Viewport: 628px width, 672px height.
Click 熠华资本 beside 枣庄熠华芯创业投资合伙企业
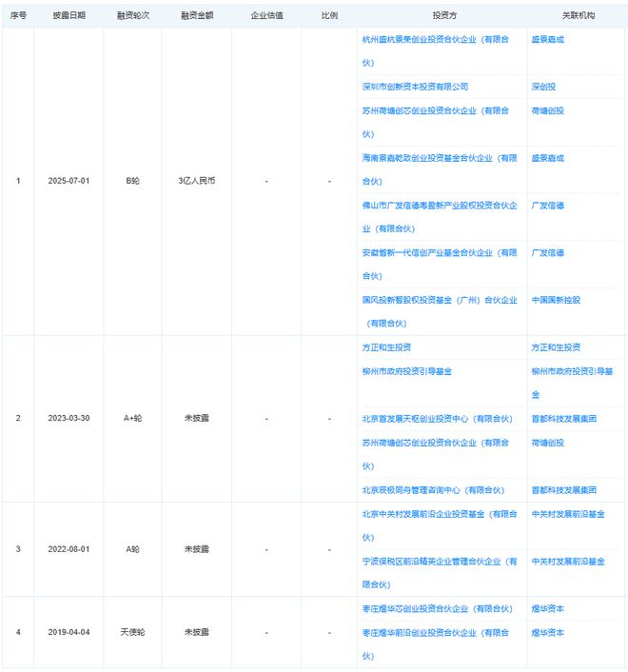click(547, 608)
